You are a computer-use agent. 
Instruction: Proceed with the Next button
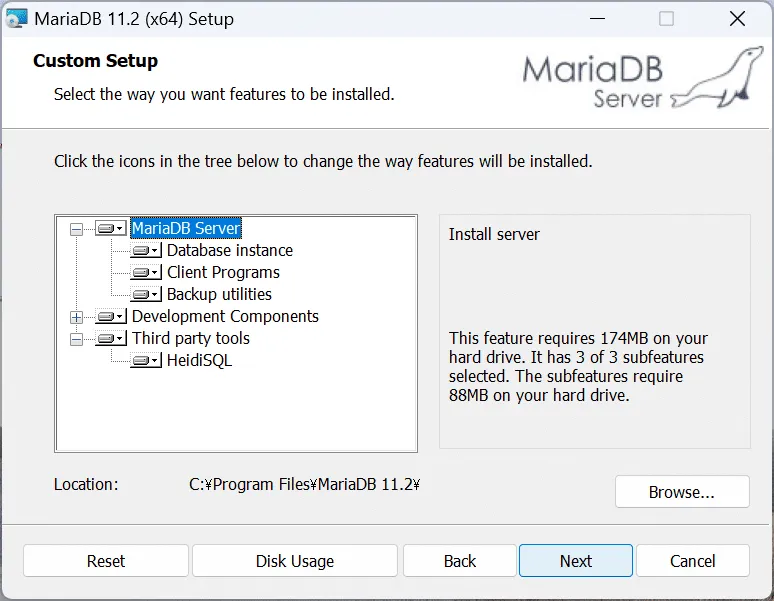pyautogui.click(x=576, y=561)
